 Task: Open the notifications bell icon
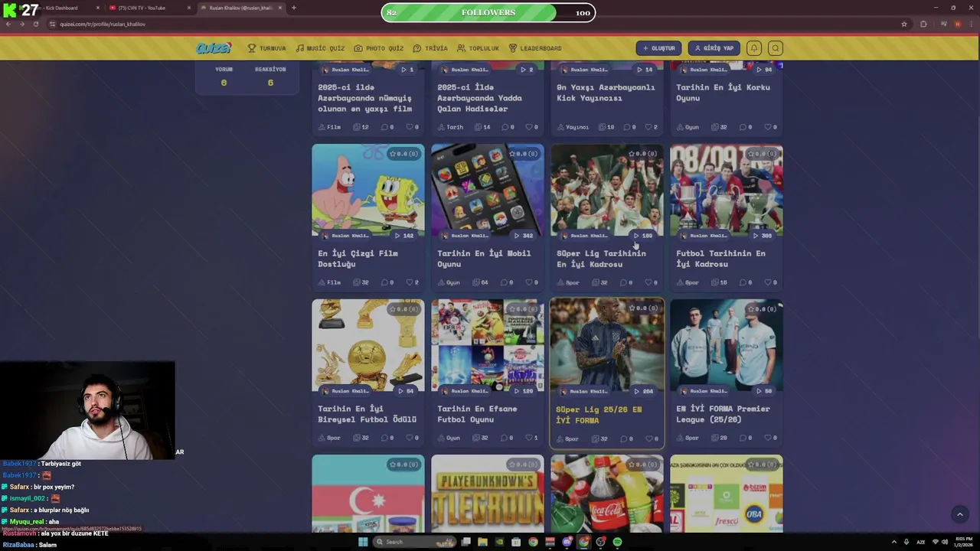click(754, 48)
